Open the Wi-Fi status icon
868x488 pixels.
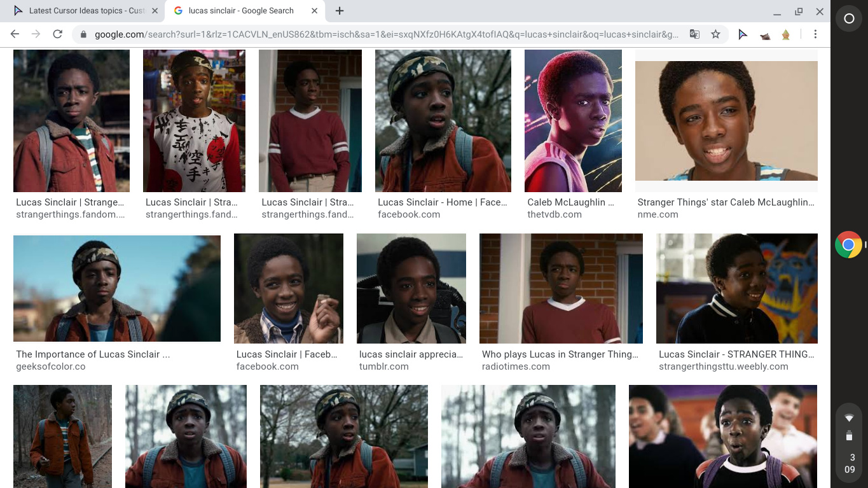pos(849,418)
